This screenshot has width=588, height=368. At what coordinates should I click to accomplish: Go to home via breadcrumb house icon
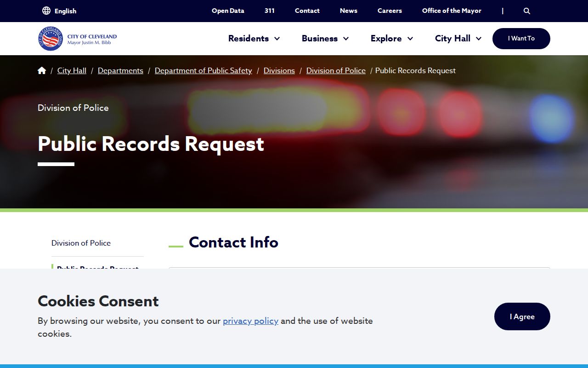42,70
